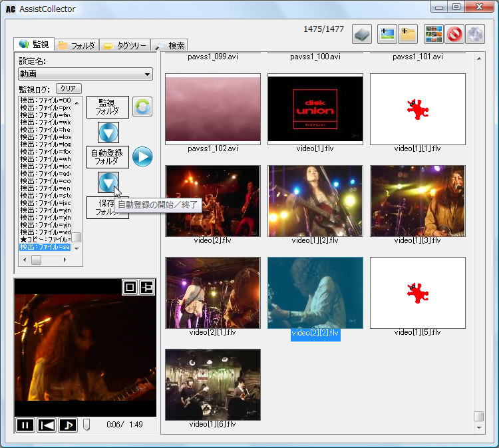
Task: Select the log entry 検出:ファイル=00
Action: [x=45, y=101]
